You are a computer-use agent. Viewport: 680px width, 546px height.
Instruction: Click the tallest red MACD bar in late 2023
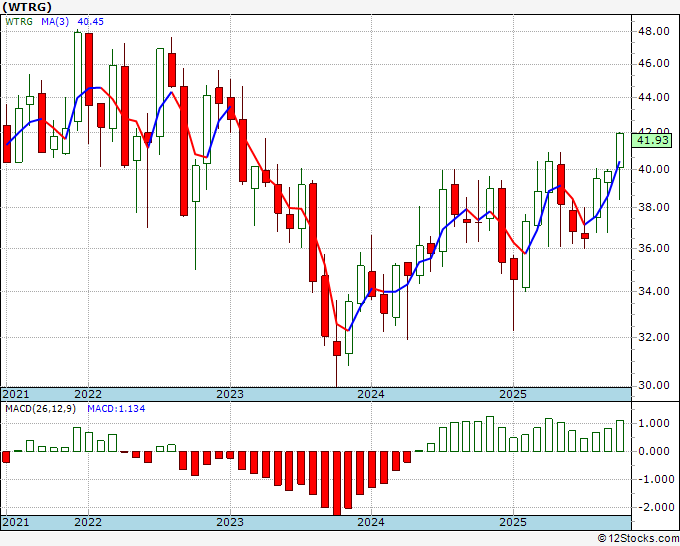coord(337,483)
